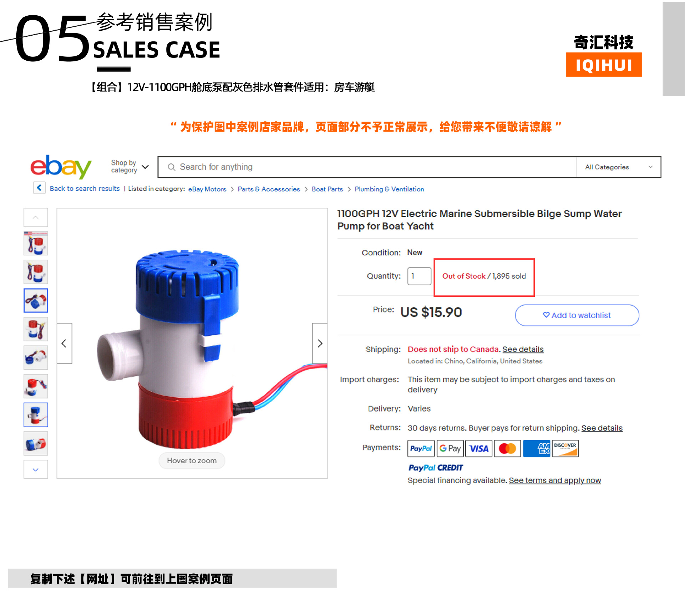Click the VISA payment icon
Viewport: 685px width, 616px height.
pyautogui.click(x=479, y=448)
